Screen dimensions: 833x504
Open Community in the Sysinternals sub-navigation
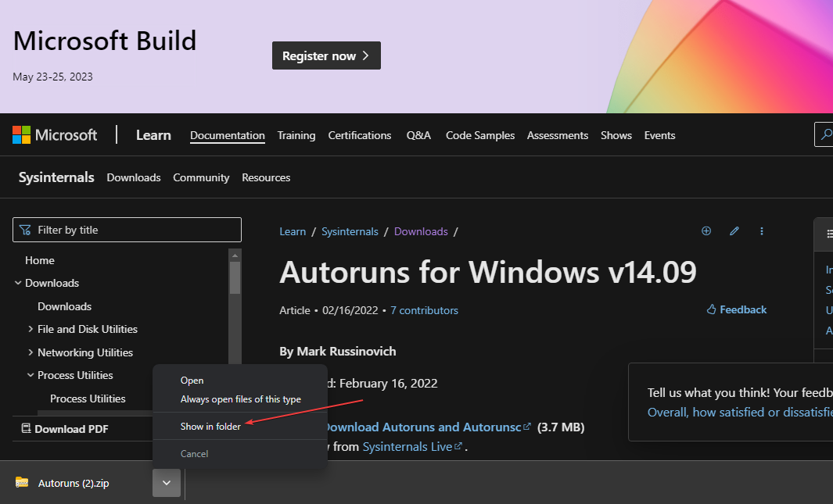pyautogui.click(x=201, y=177)
